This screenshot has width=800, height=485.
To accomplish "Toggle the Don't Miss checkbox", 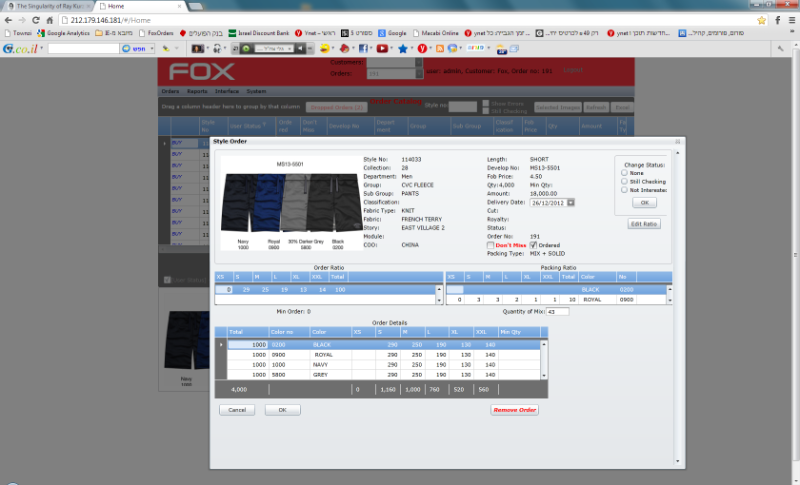I will tap(490, 245).
